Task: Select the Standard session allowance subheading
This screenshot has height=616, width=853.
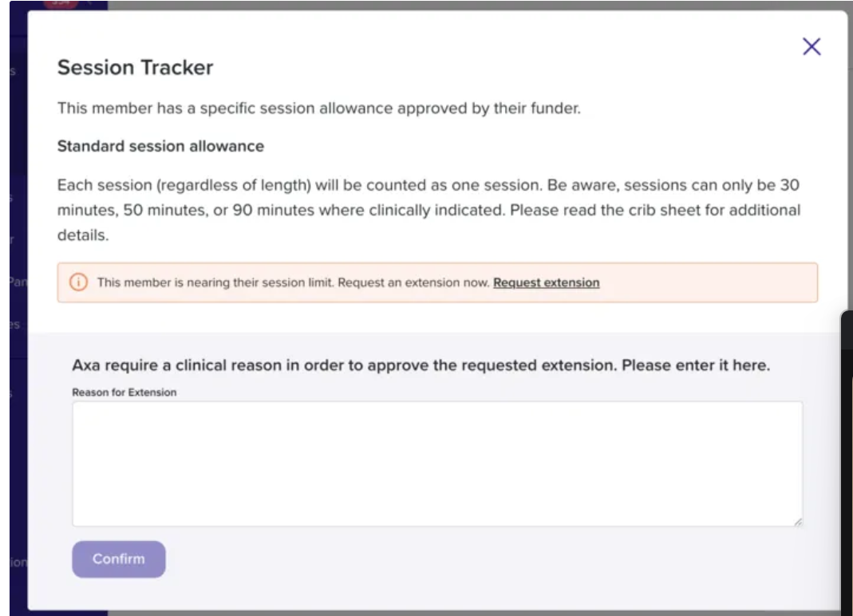Action: 160,147
